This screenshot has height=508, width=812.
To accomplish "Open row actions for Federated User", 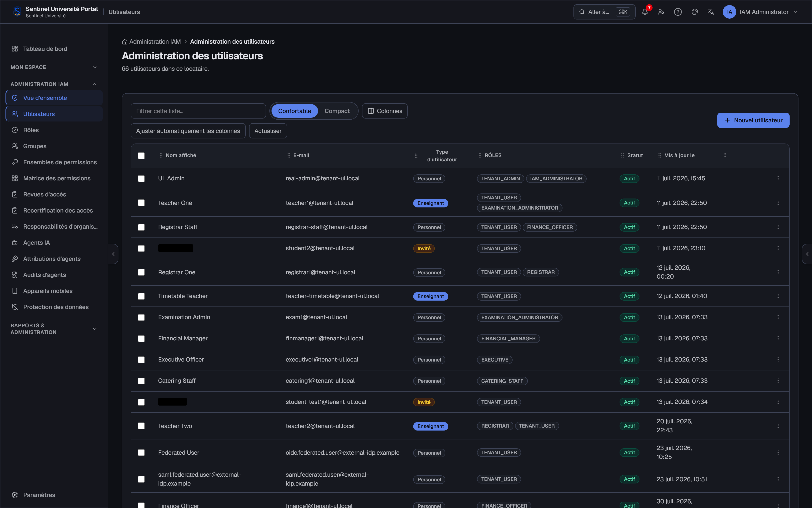I will coord(778,453).
